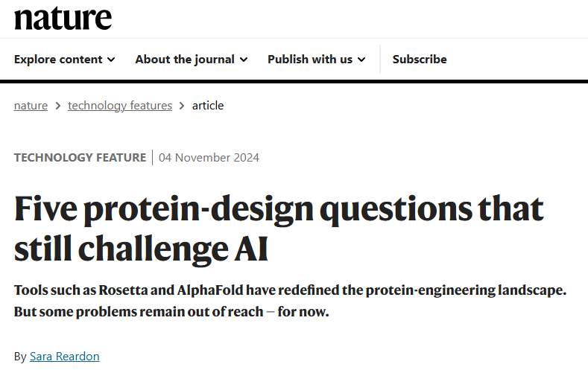The image size is (588, 370).
Task: Open author Sara Reardon's link
Action: coord(64,357)
